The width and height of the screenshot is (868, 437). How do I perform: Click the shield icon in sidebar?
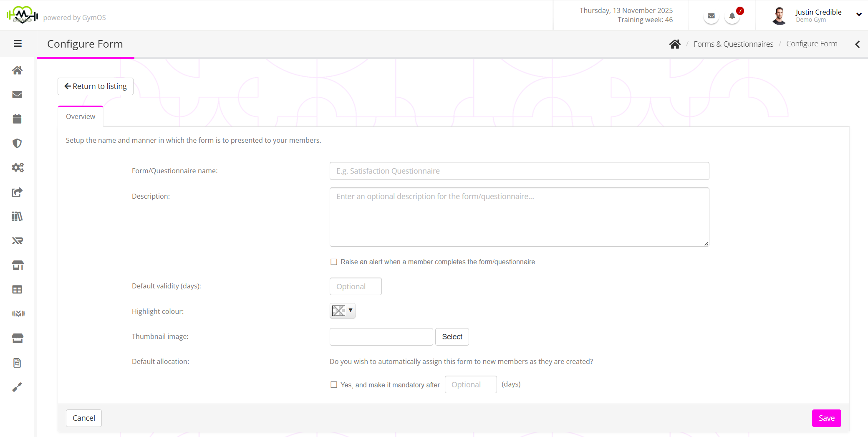click(x=17, y=144)
